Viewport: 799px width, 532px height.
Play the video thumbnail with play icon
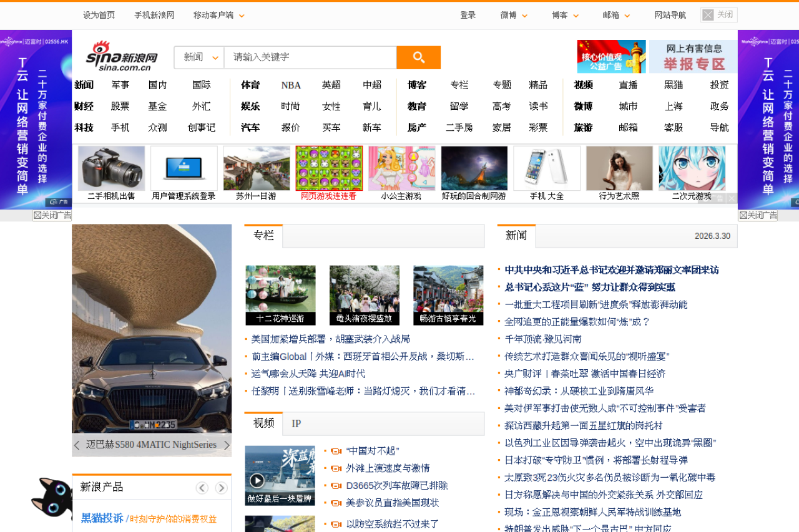(x=257, y=480)
